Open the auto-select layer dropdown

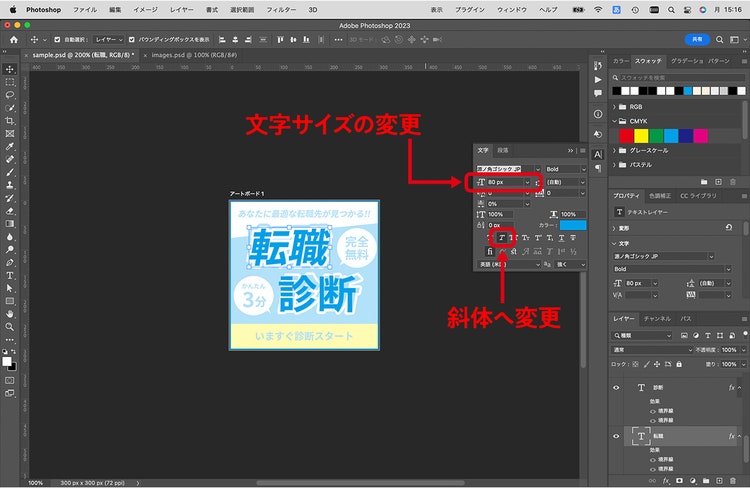pyautogui.click(x=108, y=40)
